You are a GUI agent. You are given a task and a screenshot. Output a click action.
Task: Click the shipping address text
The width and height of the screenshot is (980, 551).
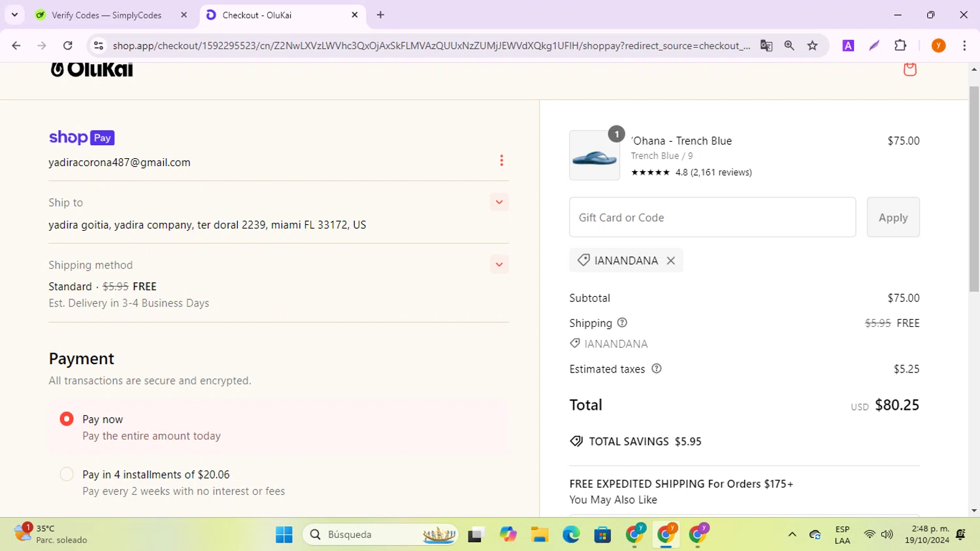207,225
